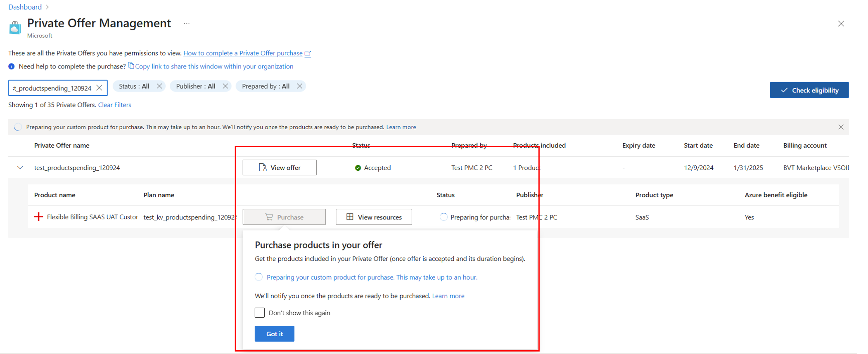Screen dimensions: 868x354
Task: Remove the Status: All filter
Action: coord(159,86)
